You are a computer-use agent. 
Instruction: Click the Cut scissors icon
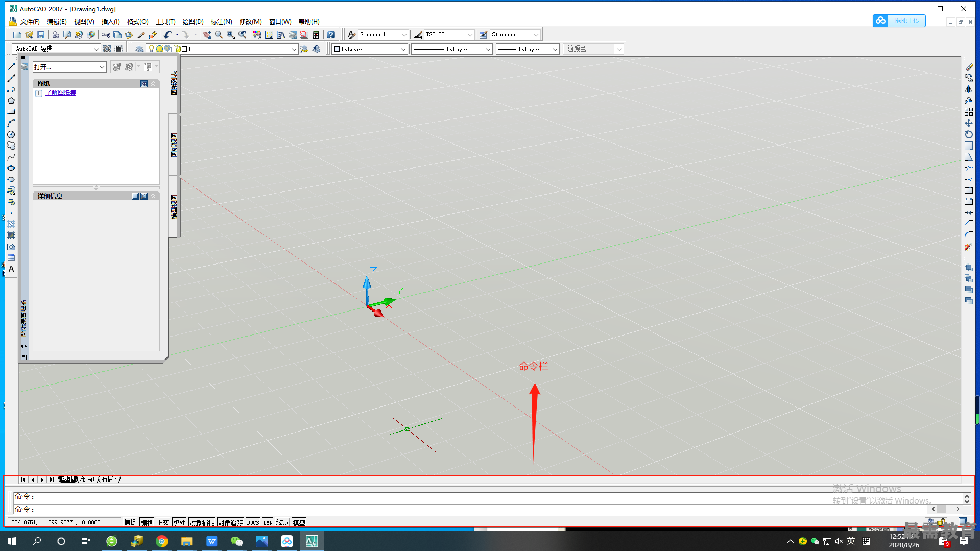[106, 35]
